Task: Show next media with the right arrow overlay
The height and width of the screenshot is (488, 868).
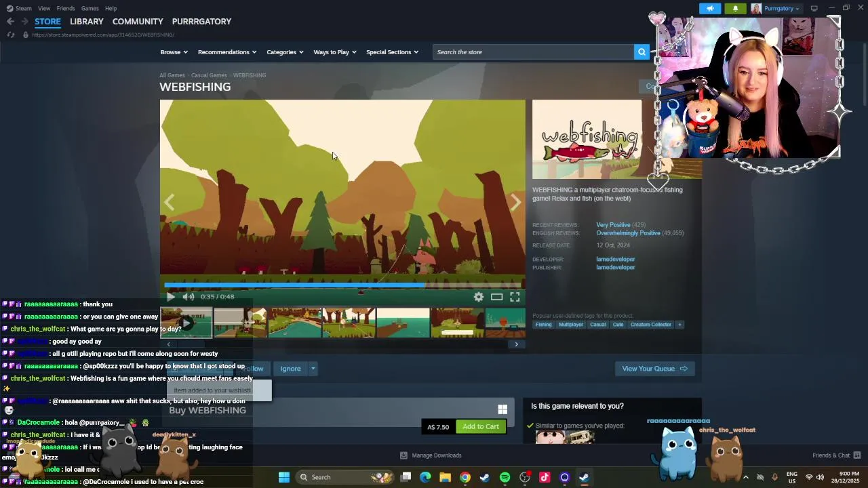Action: (x=516, y=202)
